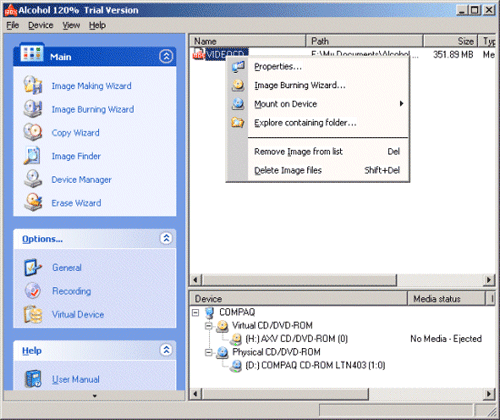Expand sidebar with bottom down arrow
This screenshot has width=500, height=420.
point(95,396)
